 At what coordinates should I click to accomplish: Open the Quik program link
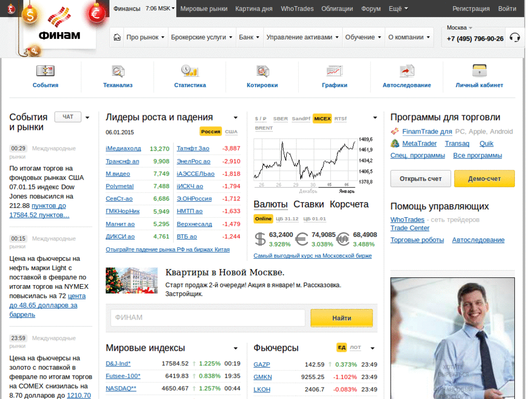486,143
